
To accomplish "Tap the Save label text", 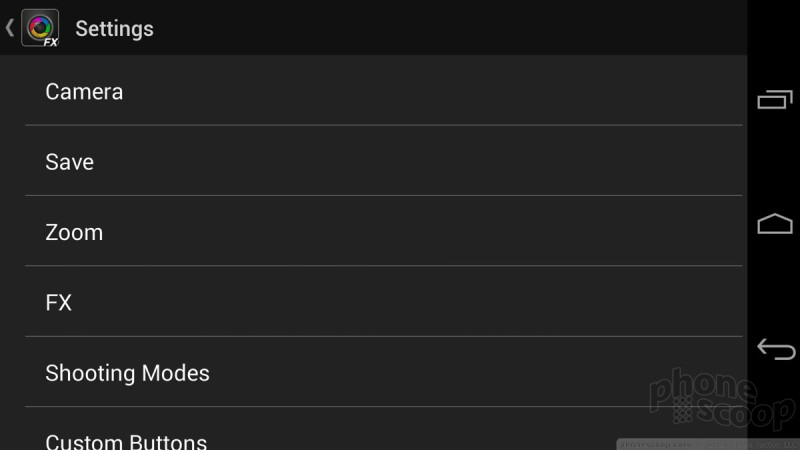I will coord(69,162).
